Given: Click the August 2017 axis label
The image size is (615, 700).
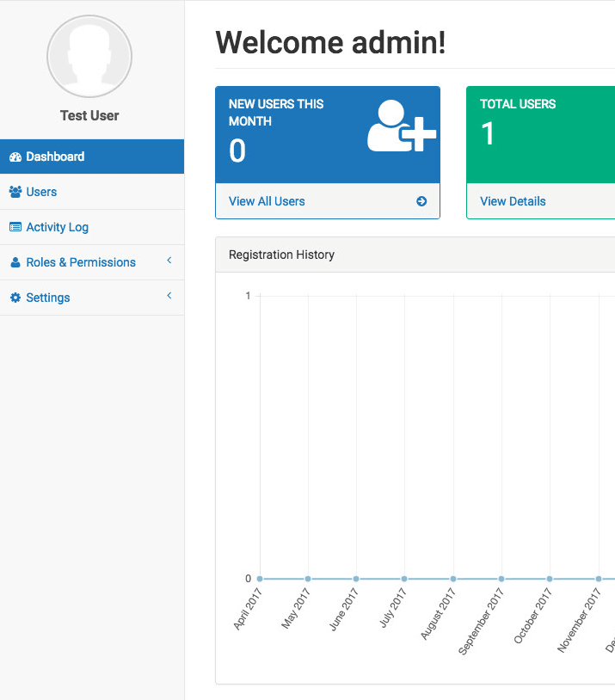Looking at the screenshot, I should [438, 613].
